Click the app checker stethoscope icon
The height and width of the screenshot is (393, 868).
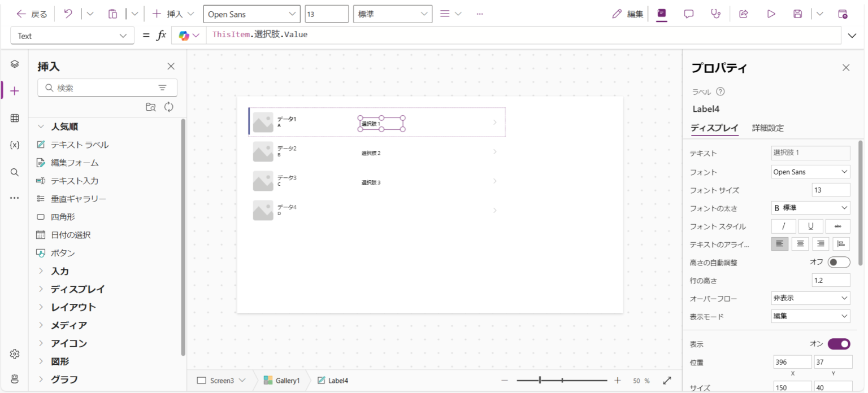point(716,14)
